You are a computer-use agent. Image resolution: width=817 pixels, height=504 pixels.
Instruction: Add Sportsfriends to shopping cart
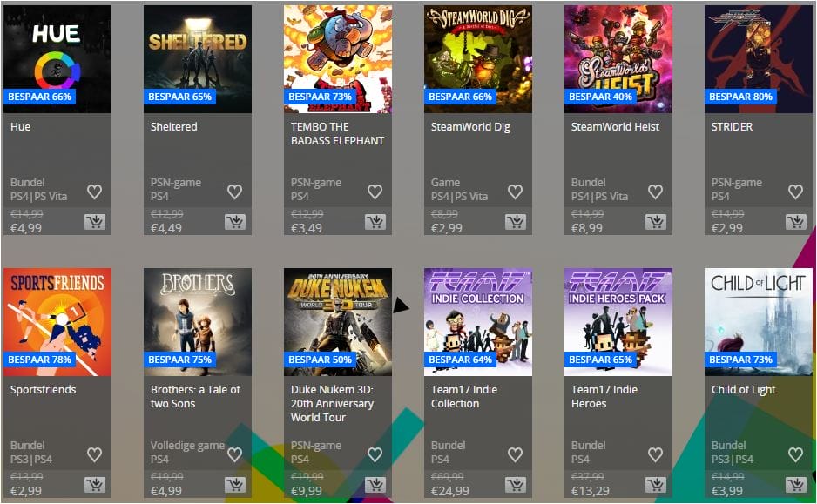95,485
